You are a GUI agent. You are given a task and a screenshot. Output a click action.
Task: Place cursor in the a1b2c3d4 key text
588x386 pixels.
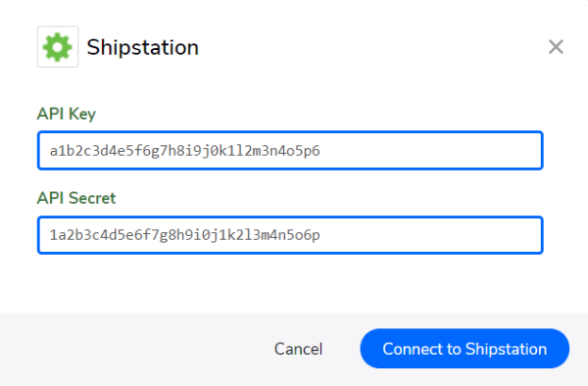[184, 151]
